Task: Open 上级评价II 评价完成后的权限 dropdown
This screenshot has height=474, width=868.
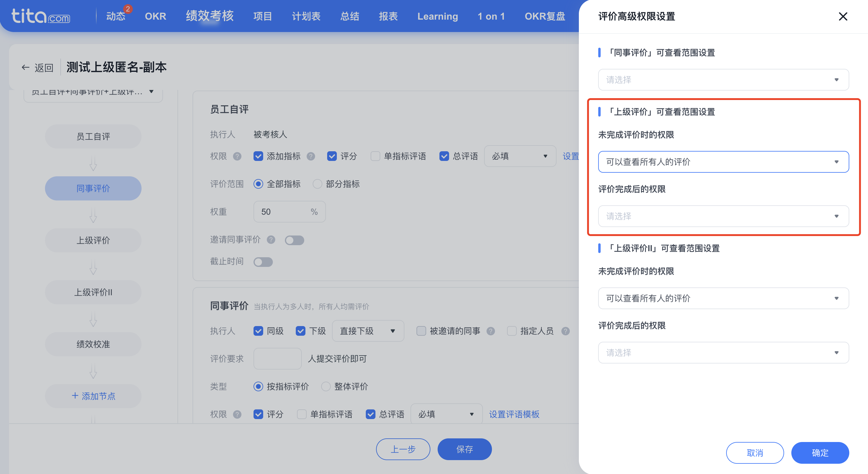Action: (x=723, y=353)
